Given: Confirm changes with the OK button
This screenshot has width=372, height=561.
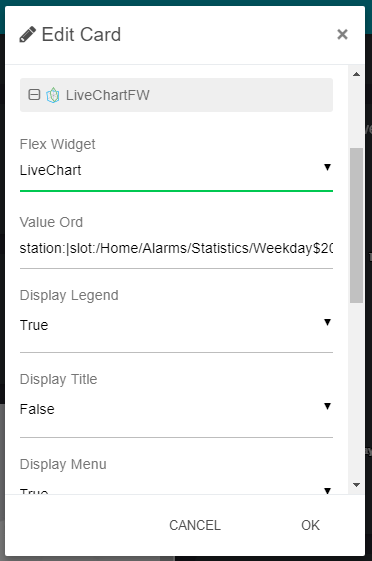Looking at the screenshot, I should coord(310,525).
